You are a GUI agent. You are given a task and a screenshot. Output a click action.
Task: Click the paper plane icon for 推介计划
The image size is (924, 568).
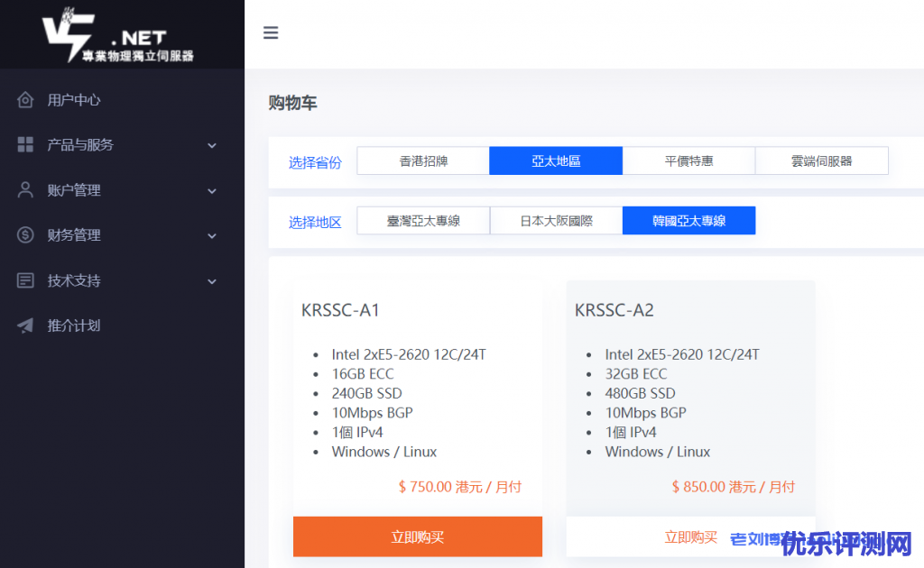(x=25, y=325)
